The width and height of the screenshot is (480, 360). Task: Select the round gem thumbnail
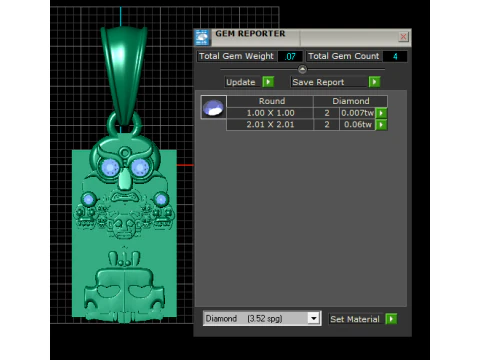[213, 107]
